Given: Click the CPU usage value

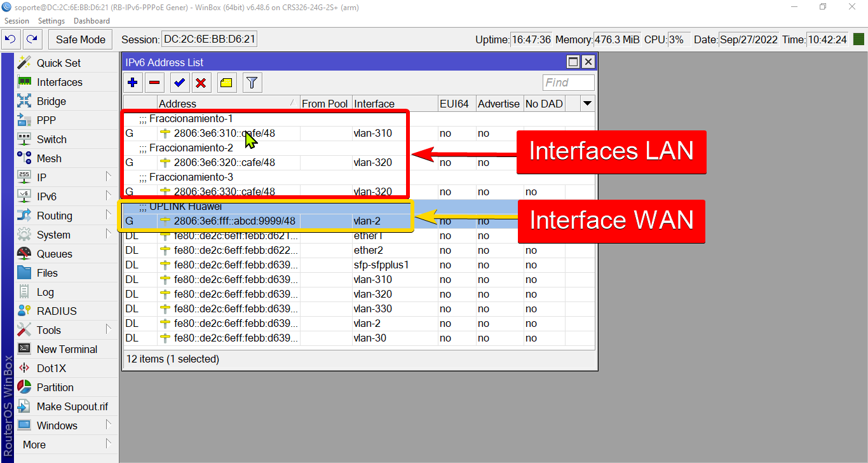Looking at the screenshot, I should point(679,39).
